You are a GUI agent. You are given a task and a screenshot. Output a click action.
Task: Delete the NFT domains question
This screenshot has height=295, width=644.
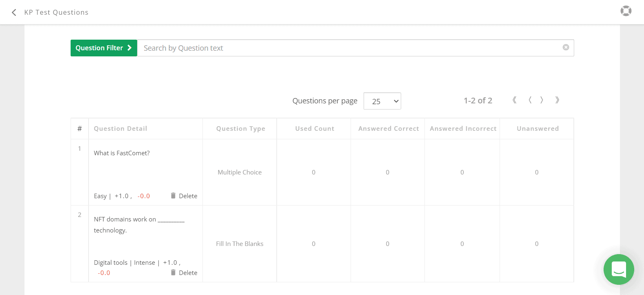coord(184,273)
